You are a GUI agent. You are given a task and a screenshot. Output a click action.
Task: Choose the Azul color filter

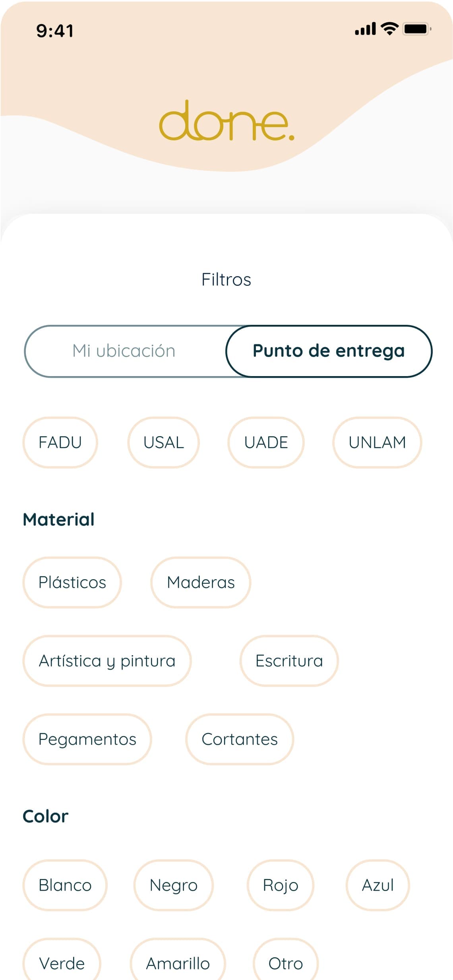[377, 885]
